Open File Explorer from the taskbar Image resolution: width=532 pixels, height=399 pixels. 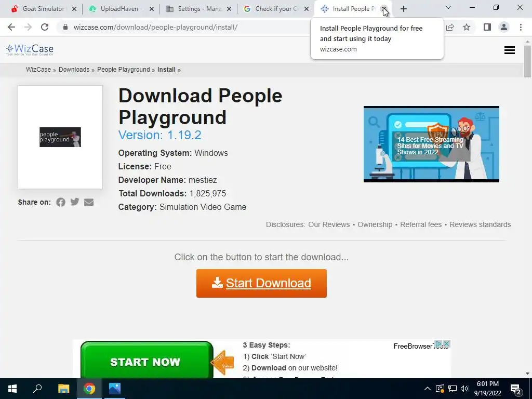[x=63, y=389]
